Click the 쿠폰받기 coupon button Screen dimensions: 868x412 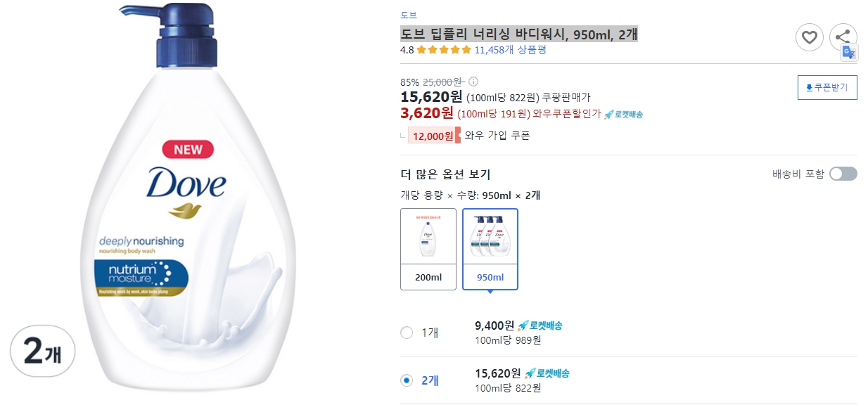pos(827,87)
